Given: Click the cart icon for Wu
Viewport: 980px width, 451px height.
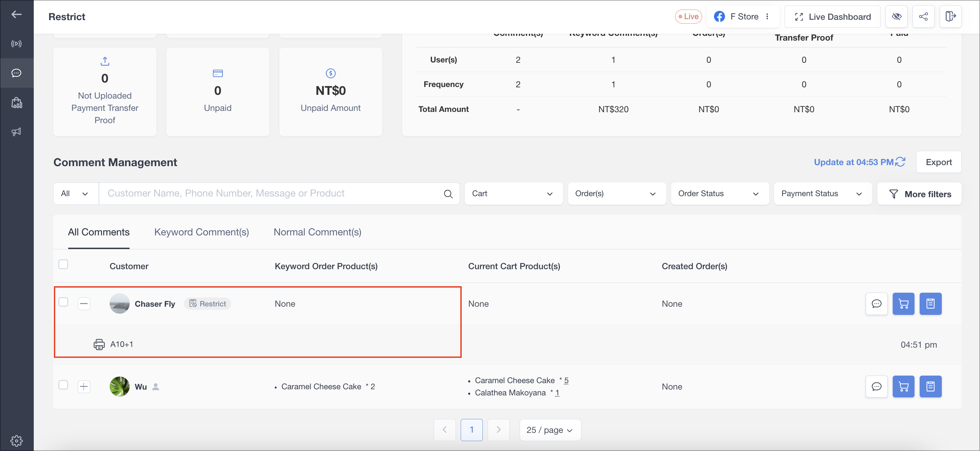Looking at the screenshot, I should tap(903, 387).
